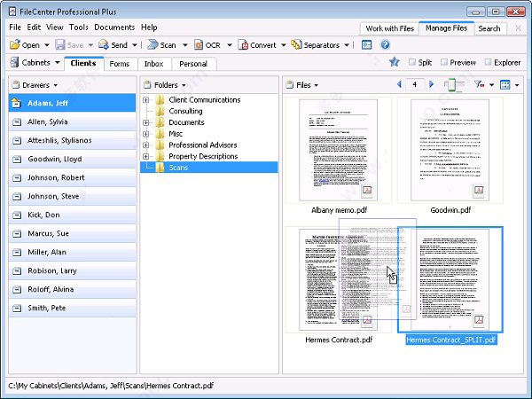The height and width of the screenshot is (399, 532).
Task: Click the blue Help question mark icon
Action: 385,45
